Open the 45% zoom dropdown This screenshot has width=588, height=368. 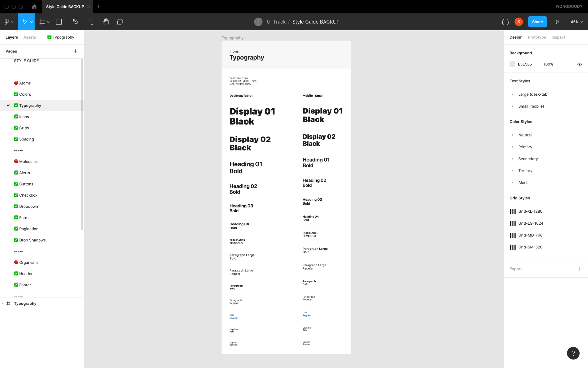coord(576,22)
